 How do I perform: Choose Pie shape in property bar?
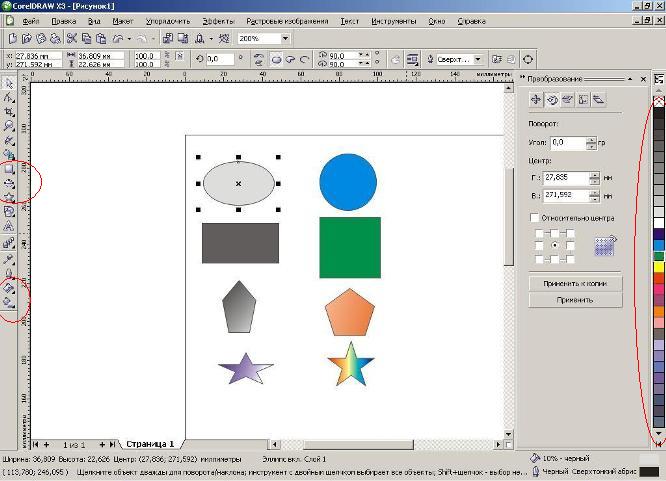pos(290,59)
